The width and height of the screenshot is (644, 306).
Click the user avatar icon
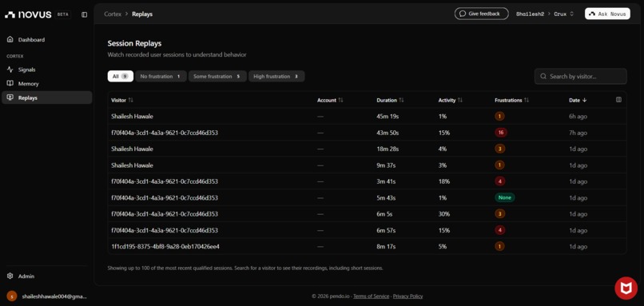pos(12,296)
